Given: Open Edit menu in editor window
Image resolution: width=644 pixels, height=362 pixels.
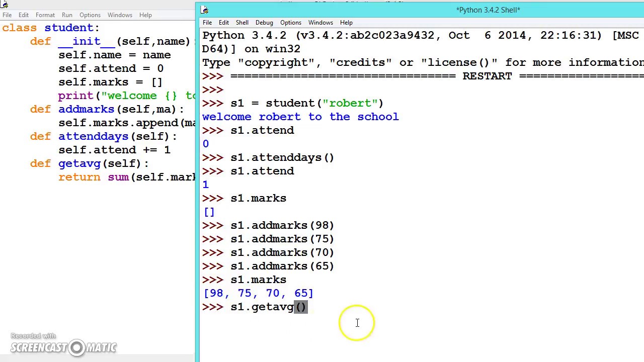Looking at the screenshot, I should point(24,15).
